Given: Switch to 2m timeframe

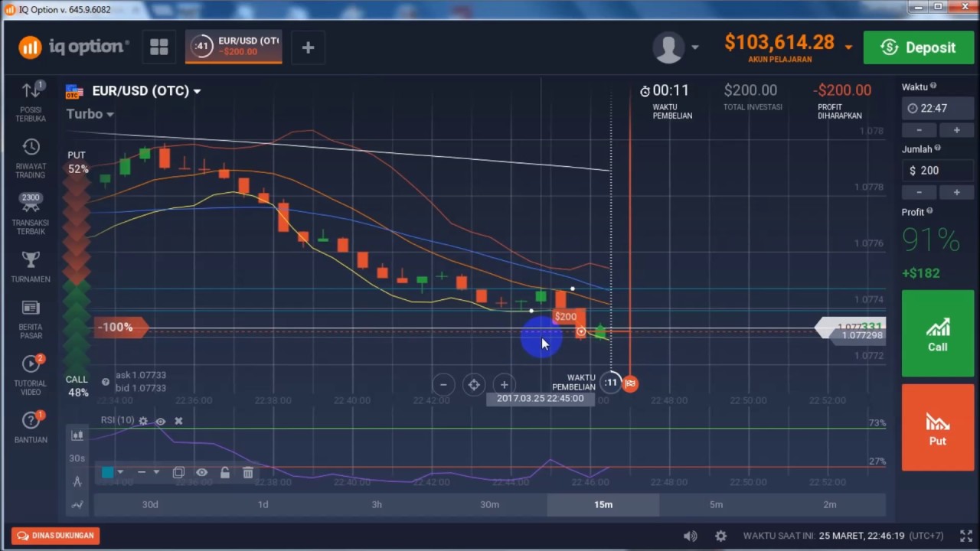Looking at the screenshot, I should tap(830, 504).
